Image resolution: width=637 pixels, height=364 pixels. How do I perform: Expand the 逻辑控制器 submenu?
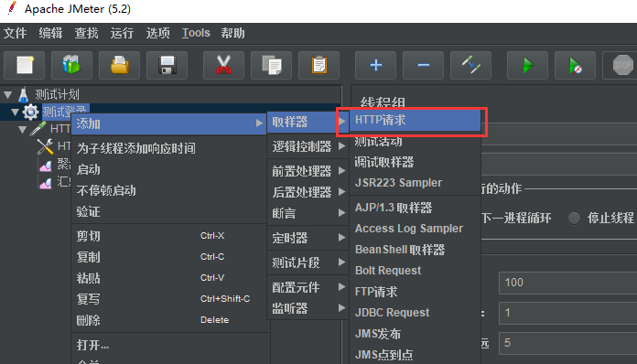pos(308,146)
